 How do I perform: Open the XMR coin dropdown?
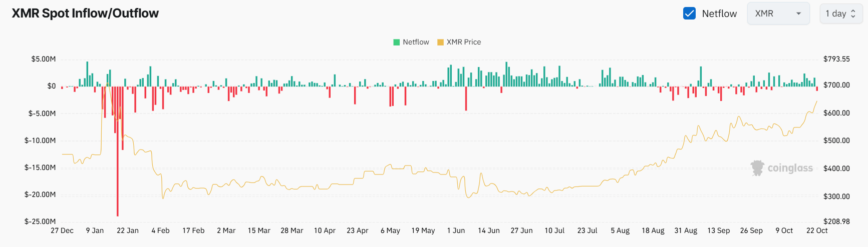(778, 13)
